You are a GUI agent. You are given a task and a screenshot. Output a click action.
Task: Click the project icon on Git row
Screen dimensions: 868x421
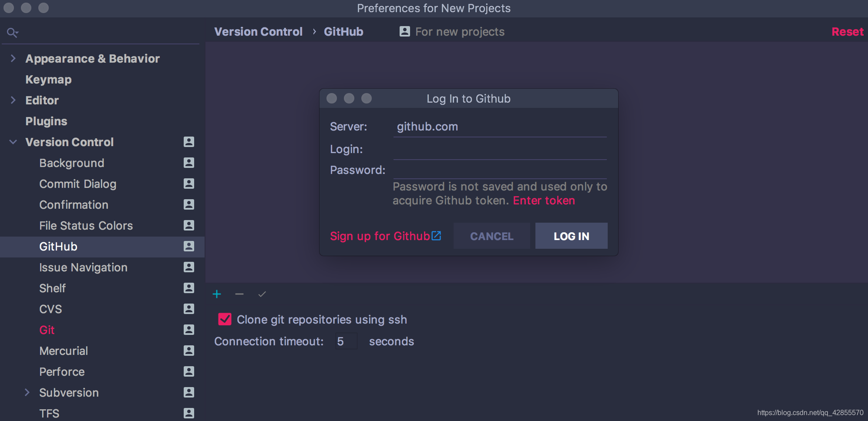(x=189, y=330)
